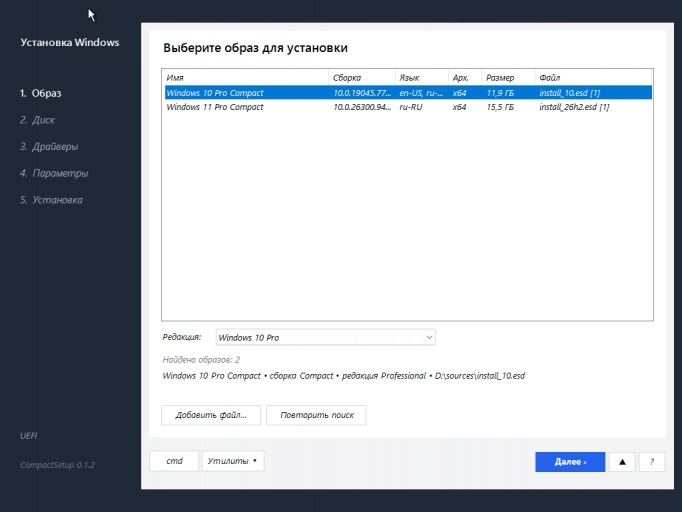Go to step 1. Образ
682x512 pixels.
point(40,93)
